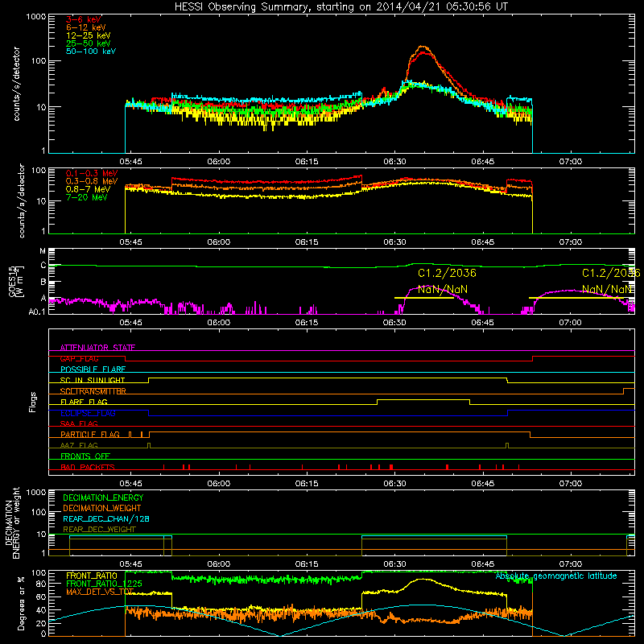
Task: Select the GAP_FLAG label
Action: click(79, 358)
